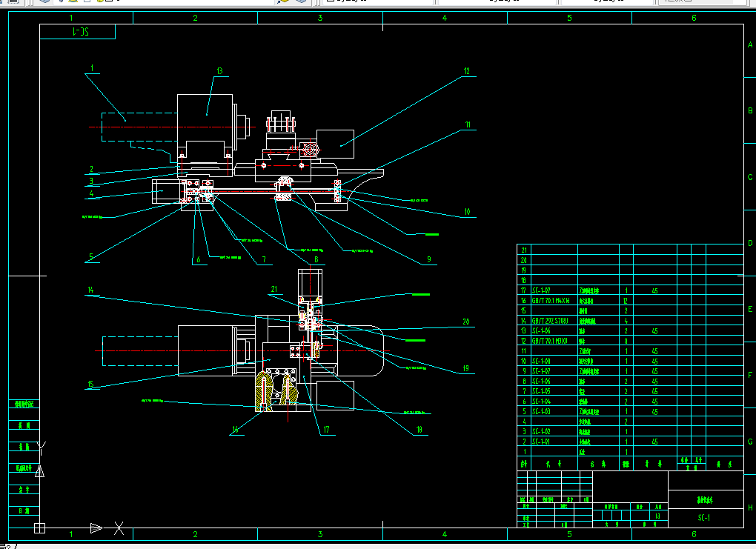Select balloon number 18 under the section view
The height and width of the screenshot is (549, 756).
coord(419,430)
